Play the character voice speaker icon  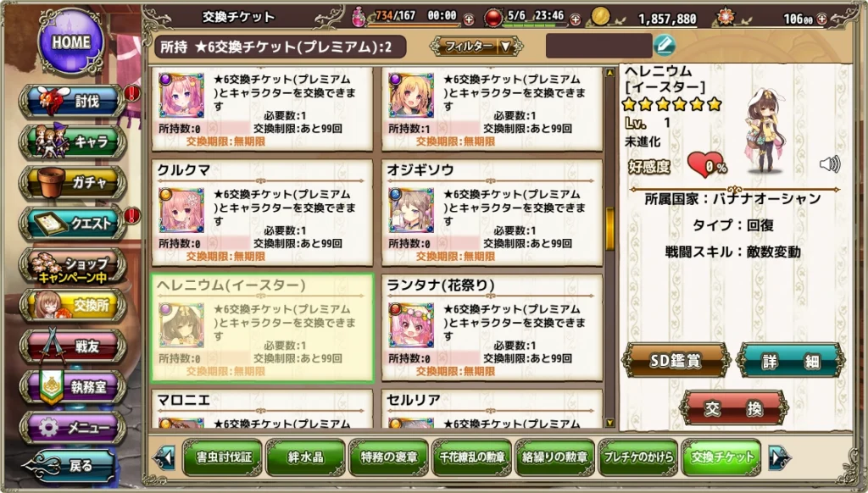[829, 164]
